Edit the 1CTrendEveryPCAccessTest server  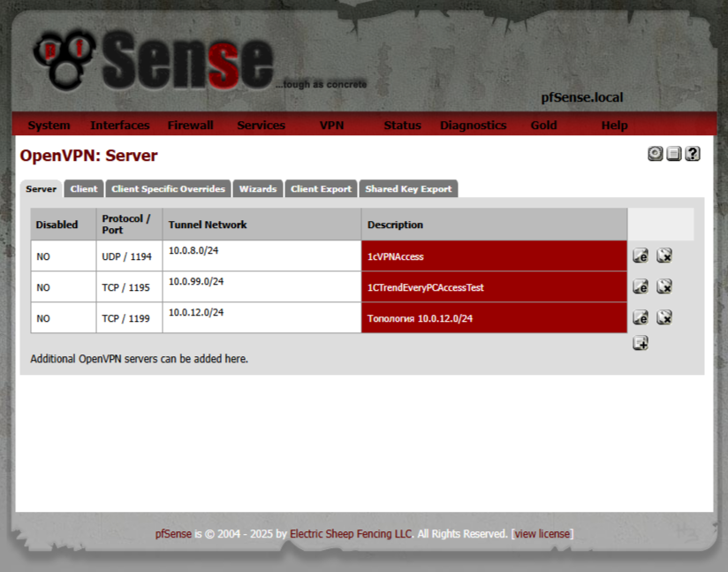click(641, 286)
